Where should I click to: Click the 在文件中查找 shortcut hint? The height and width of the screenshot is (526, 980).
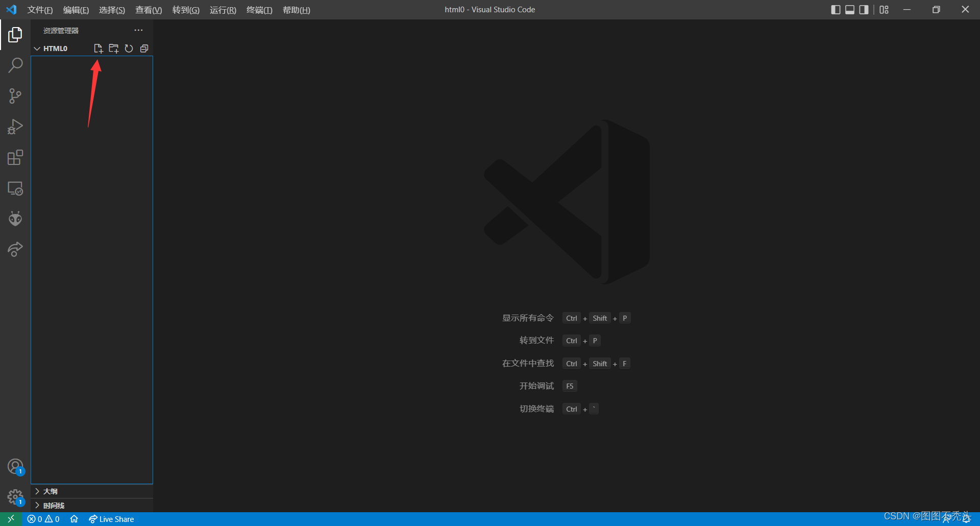(x=528, y=364)
